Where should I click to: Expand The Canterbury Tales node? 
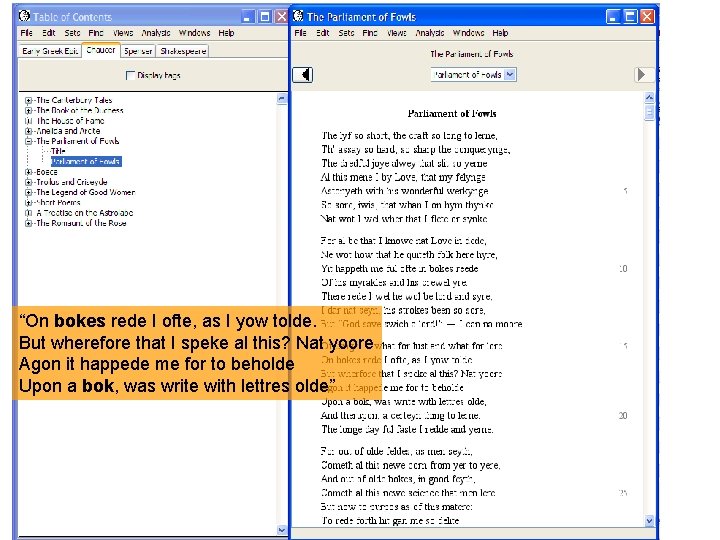click(x=28, y=100)
